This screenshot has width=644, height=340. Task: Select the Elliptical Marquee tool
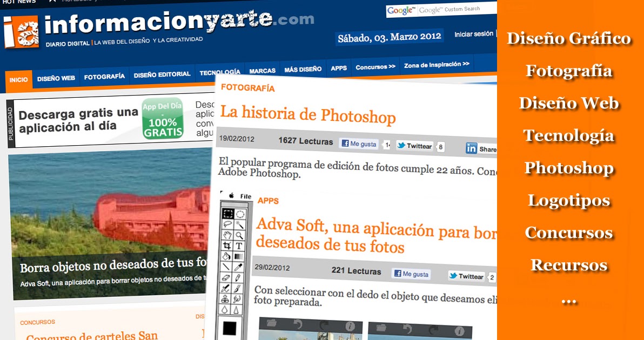point(240,214)
